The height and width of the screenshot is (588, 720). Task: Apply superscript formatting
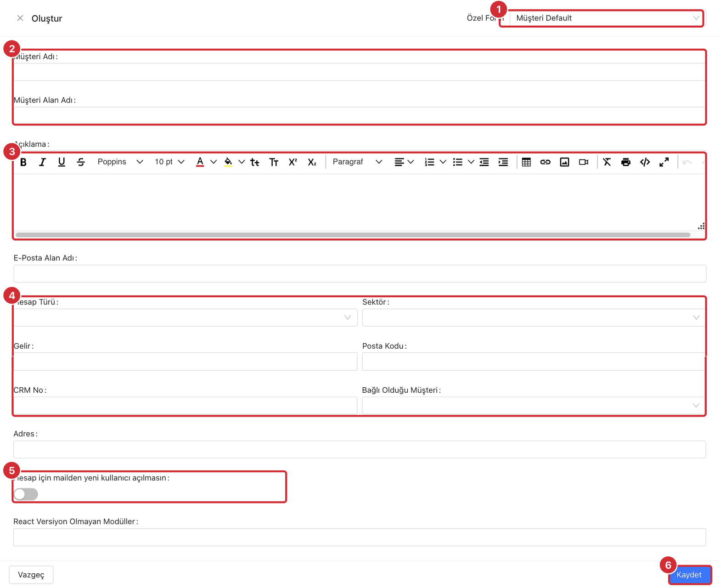[293, 162]
